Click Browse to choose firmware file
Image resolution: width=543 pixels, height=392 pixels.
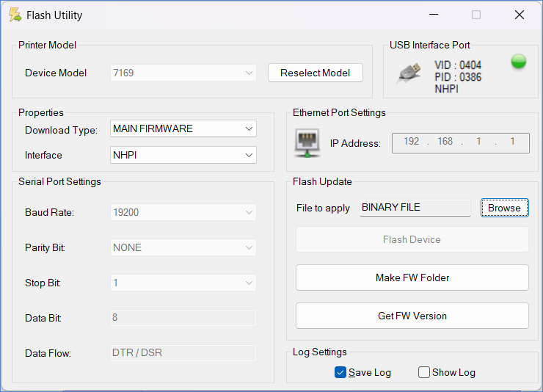[505, 208]
